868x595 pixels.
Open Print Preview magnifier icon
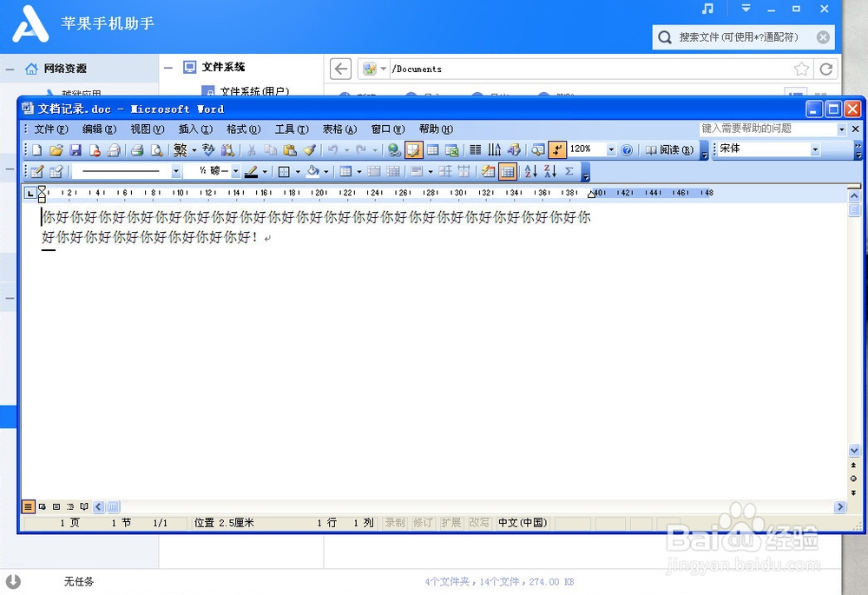tap(156, 149)
